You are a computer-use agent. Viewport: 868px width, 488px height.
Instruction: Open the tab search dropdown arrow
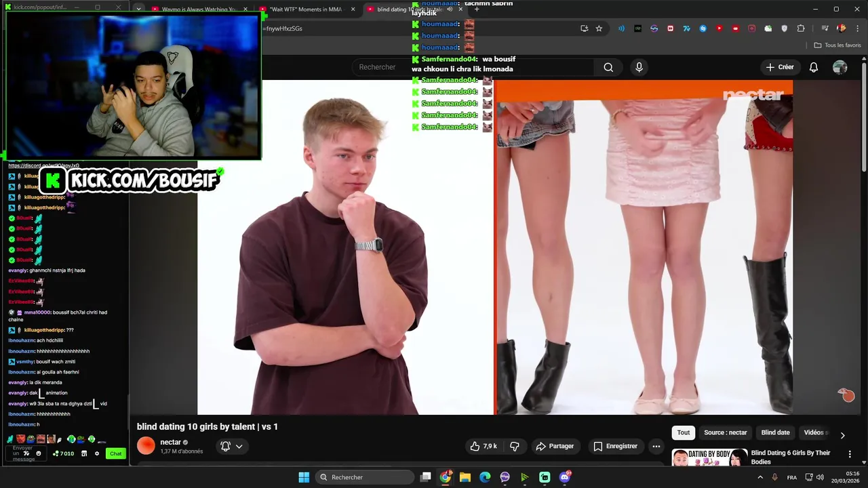(x=138, y=9)
